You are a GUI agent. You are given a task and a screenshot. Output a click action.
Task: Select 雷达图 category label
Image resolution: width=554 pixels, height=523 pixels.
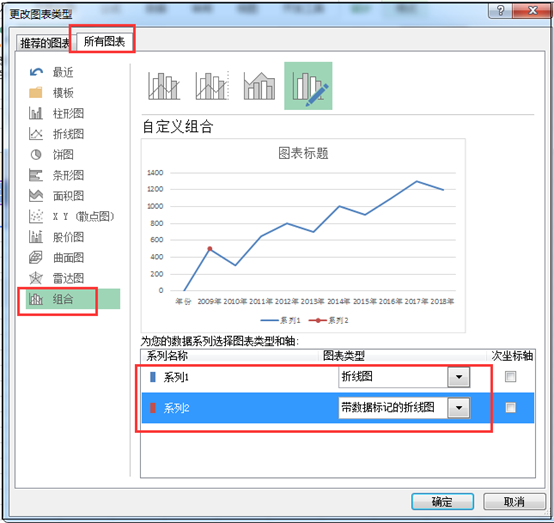[69, 278]
